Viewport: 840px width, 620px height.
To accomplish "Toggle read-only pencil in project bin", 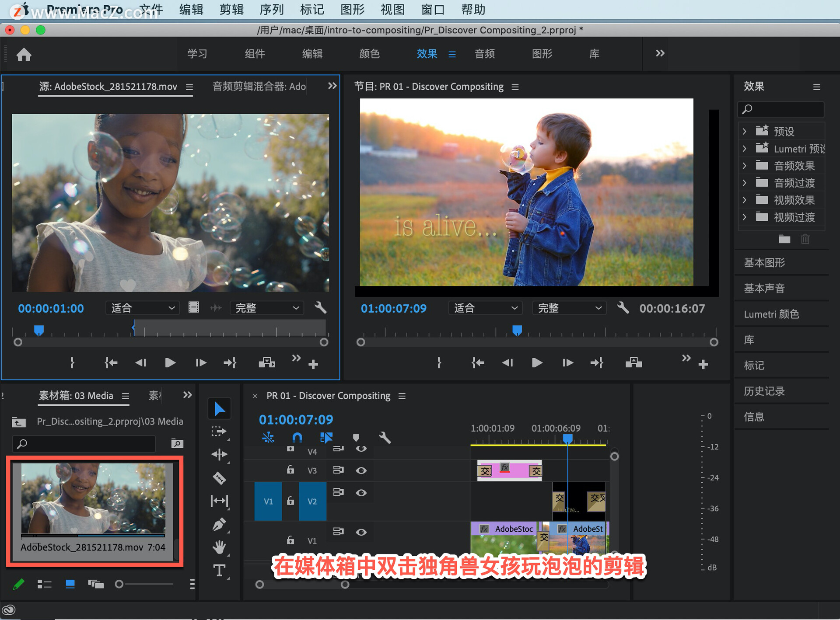I will pyautogui.click(x=19, y=584).
